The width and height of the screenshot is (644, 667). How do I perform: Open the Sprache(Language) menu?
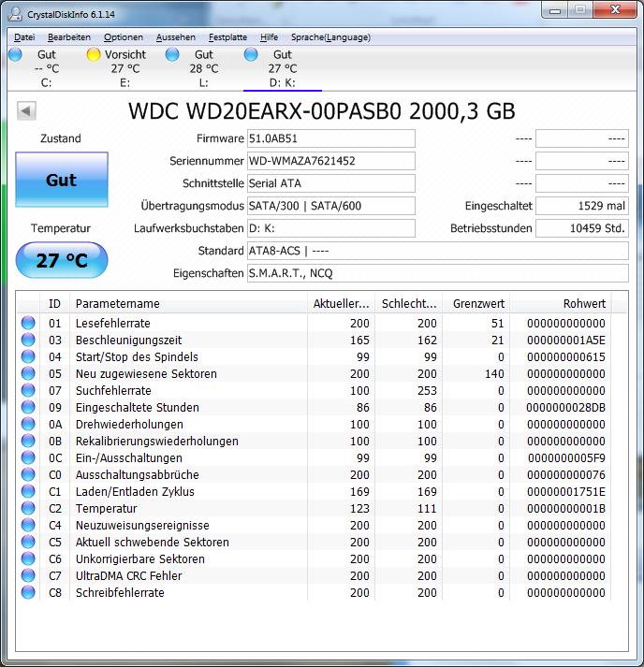(330, 37)
